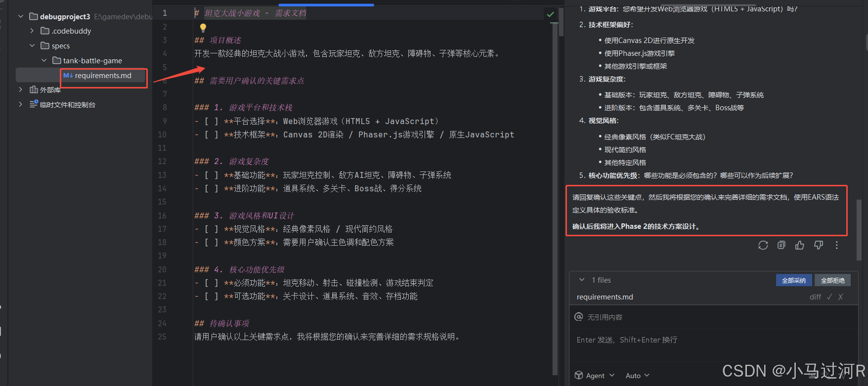Image resolution: width=868 pixels, height=386 pixels.
Task: Click the heading '### 4. 核心功能优先级'
Action: click(x=240, y=269)
